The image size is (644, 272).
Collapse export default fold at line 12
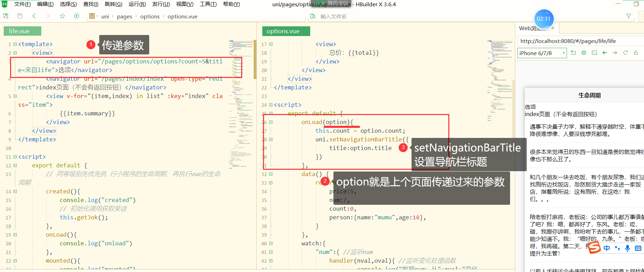pos(15,165)
